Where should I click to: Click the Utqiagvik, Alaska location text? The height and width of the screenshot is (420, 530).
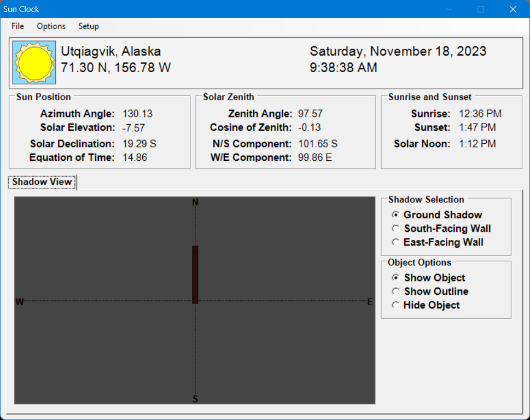tap(111, 51)
